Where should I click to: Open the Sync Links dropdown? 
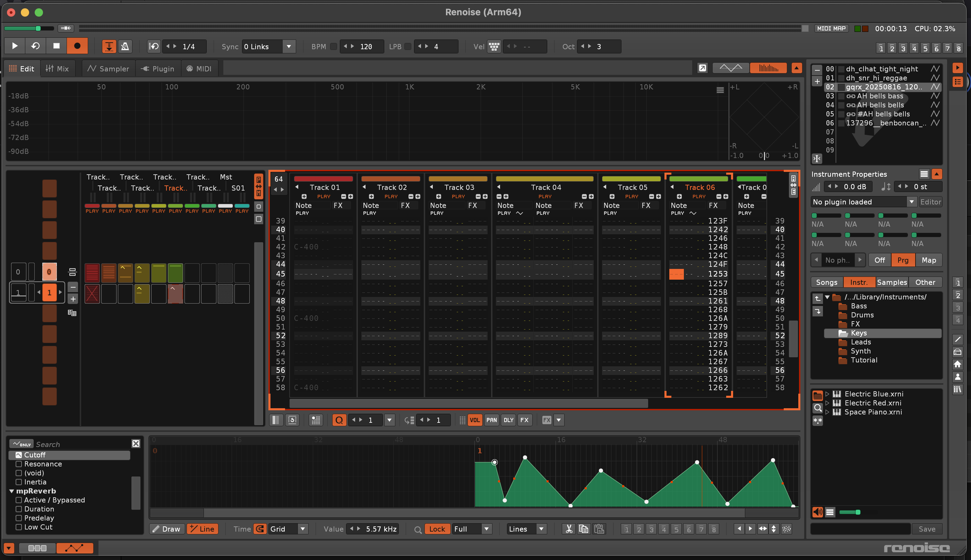coord(289,46)
